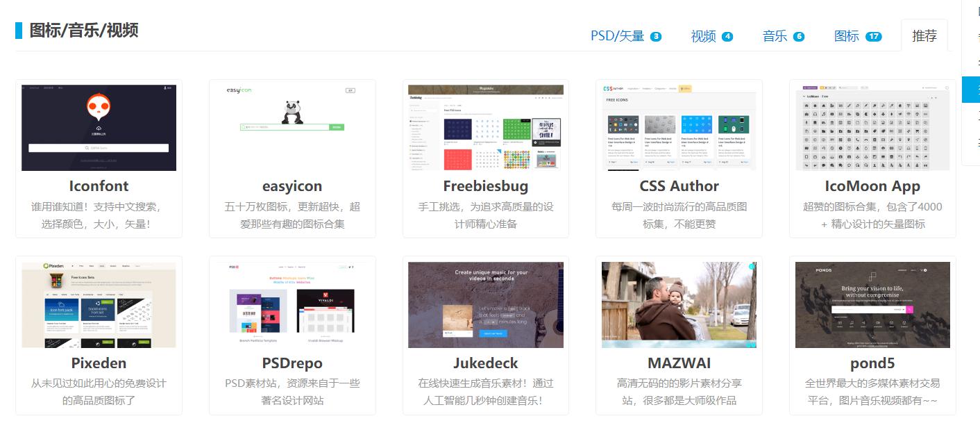Visit the easyicon site link
This screenshot has height=430, width=980.
292,185
